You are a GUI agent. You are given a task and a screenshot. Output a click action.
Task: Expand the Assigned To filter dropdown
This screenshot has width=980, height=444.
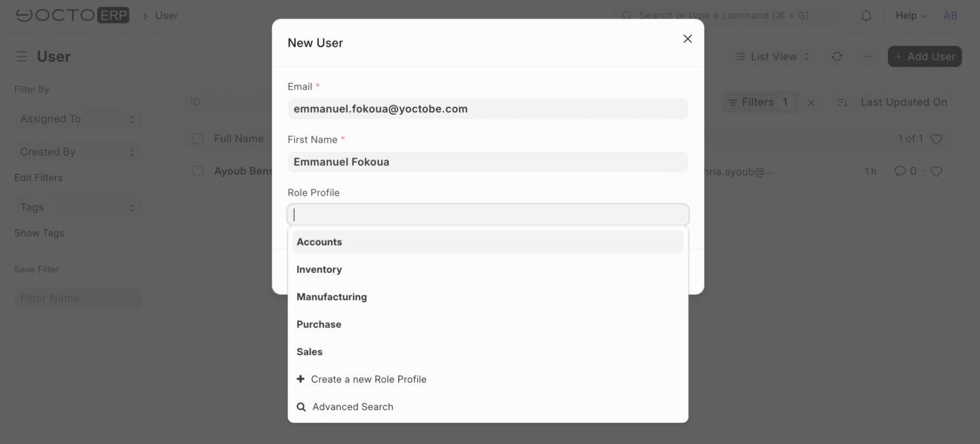tap(78, 119)
